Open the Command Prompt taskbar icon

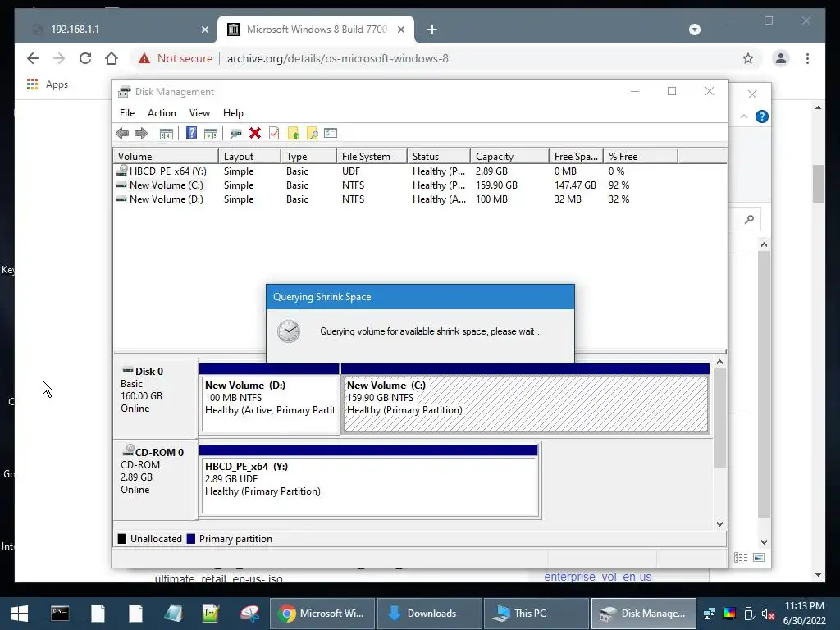coord(60,614)
